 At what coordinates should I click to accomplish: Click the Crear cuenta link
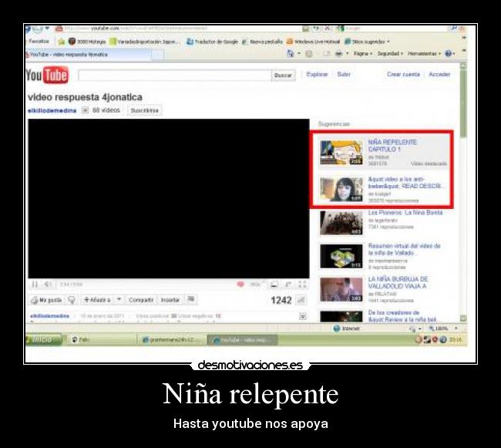(403, 75)
